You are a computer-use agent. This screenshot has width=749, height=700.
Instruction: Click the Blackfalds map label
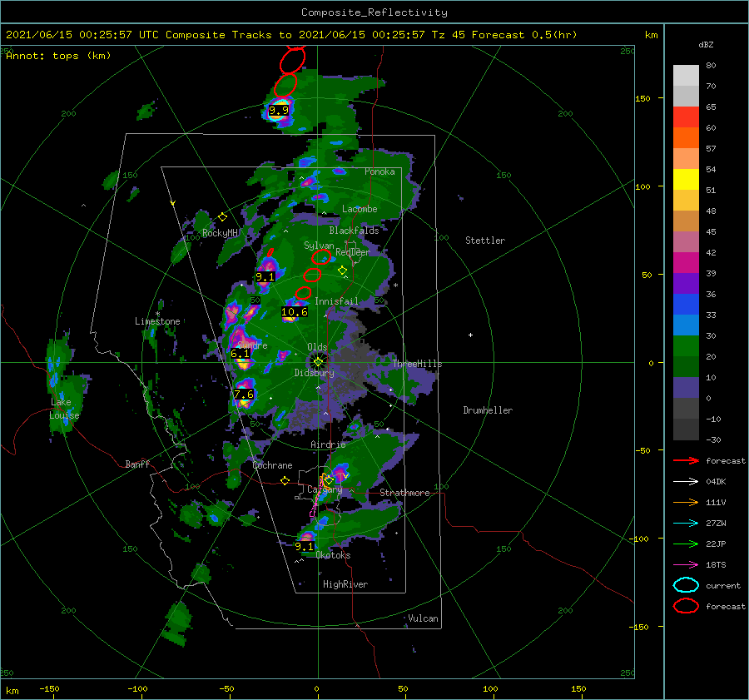[354, 231]
